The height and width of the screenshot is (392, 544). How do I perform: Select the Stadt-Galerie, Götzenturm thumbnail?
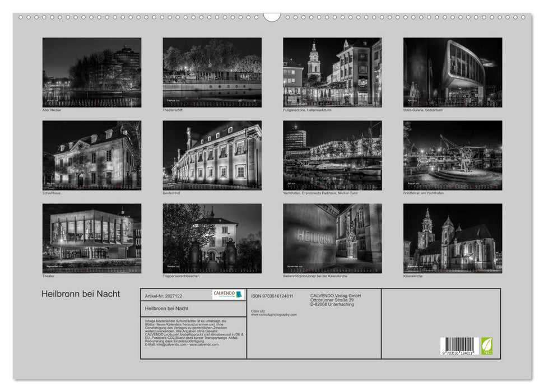pyautogui.click(x=452, y=72)
